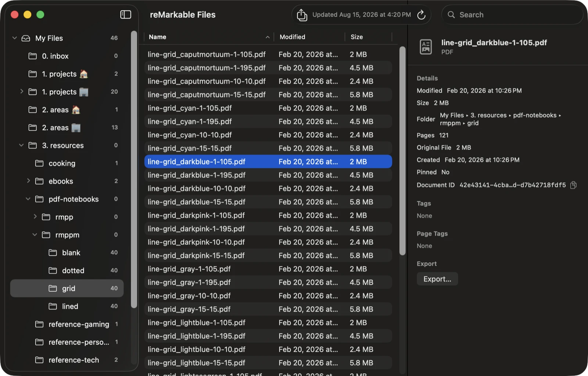Click the folder icon beside dotted
The width and height of the screenshot is (588, 376).
pyautogui.click(x=53, y=271)
